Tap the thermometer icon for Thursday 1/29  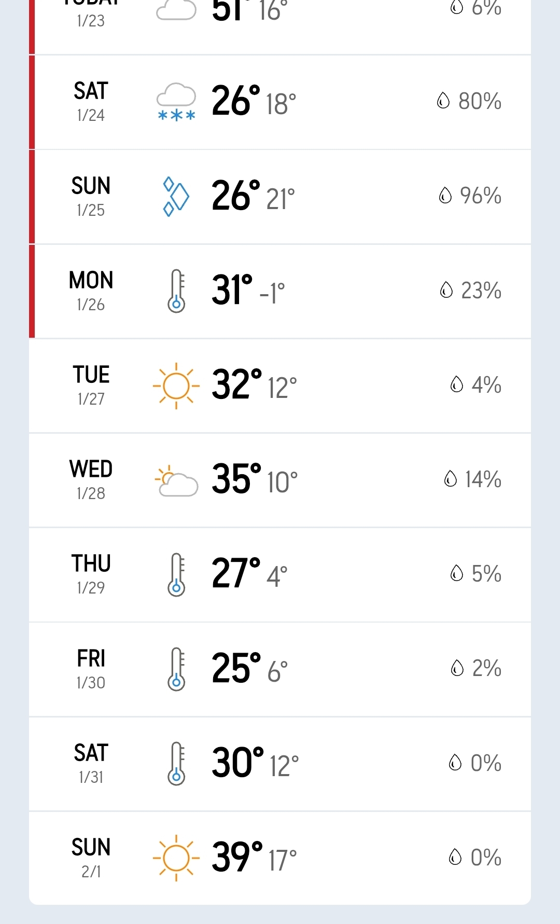point(176,574)
